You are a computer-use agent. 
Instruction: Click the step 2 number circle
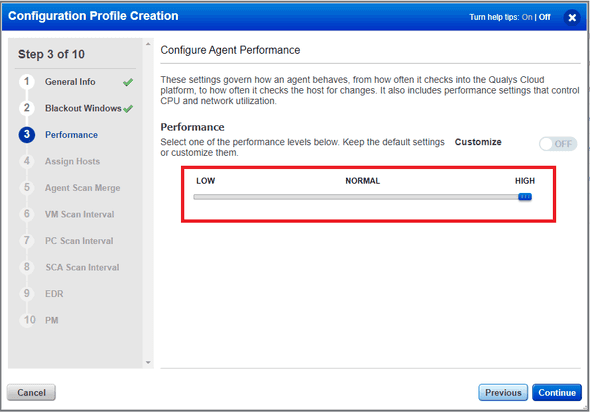pyautogui.click(x=27, y=108)
